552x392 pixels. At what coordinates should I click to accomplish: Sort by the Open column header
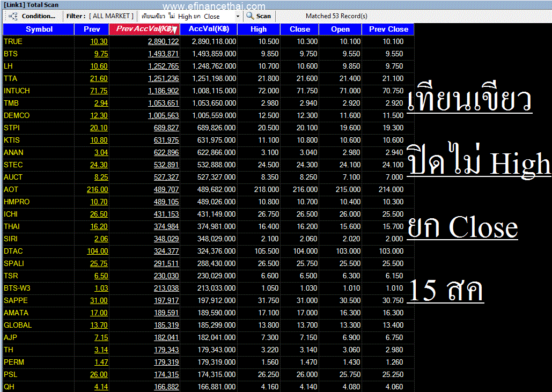tap(341, 29)
